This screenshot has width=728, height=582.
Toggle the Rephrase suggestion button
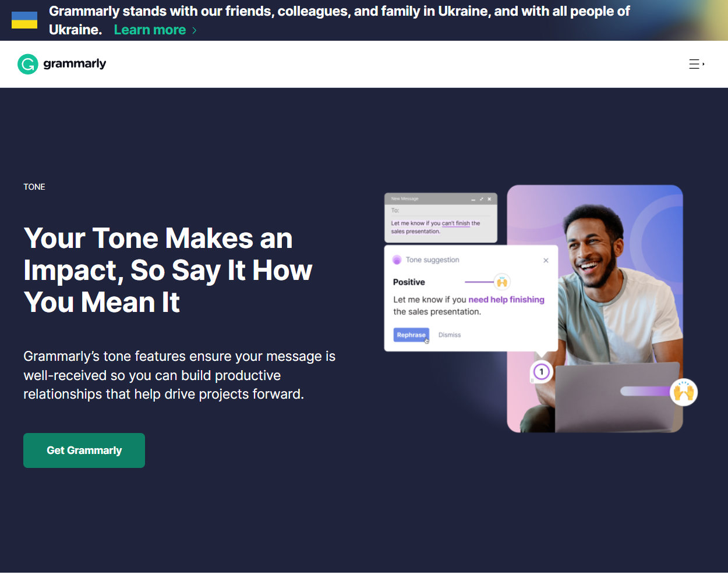click(411, 335)
